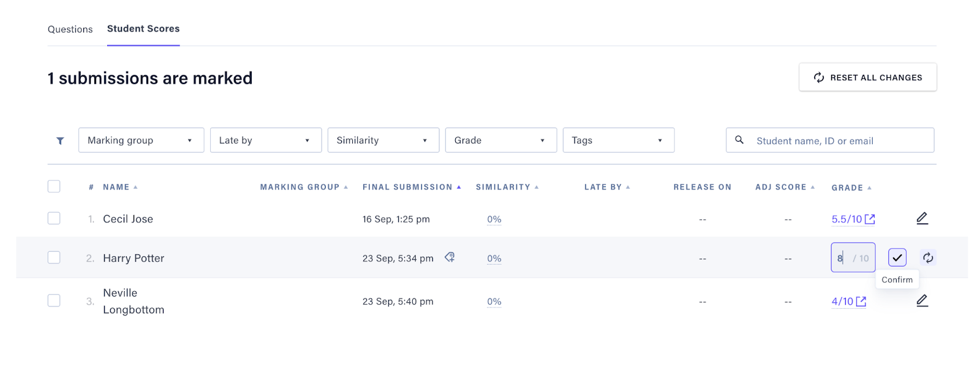Viewport: 980px width, 372px height.
Task: Open Cecil Jose's 5.5/10 external link icon
Action: tap(870, 219)
